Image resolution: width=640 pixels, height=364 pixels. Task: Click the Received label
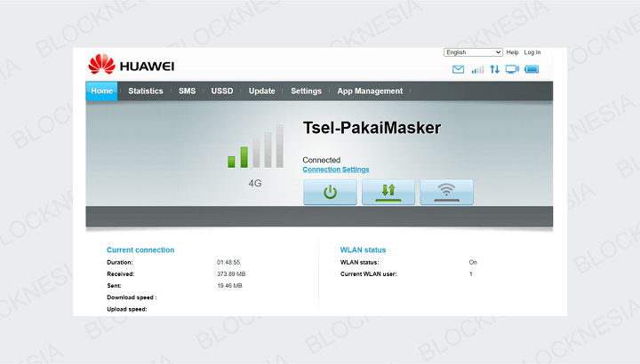pyautogui.click(x=120, y=274)
